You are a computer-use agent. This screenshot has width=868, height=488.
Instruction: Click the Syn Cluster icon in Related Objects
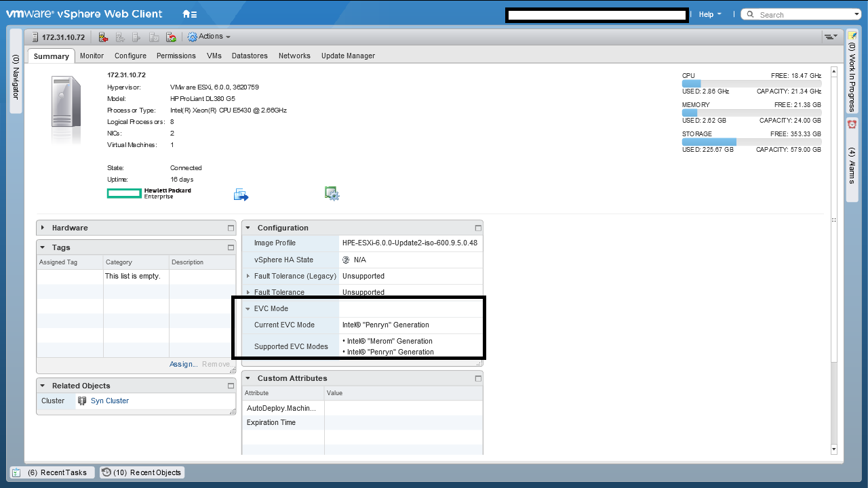tap(82, 401)
